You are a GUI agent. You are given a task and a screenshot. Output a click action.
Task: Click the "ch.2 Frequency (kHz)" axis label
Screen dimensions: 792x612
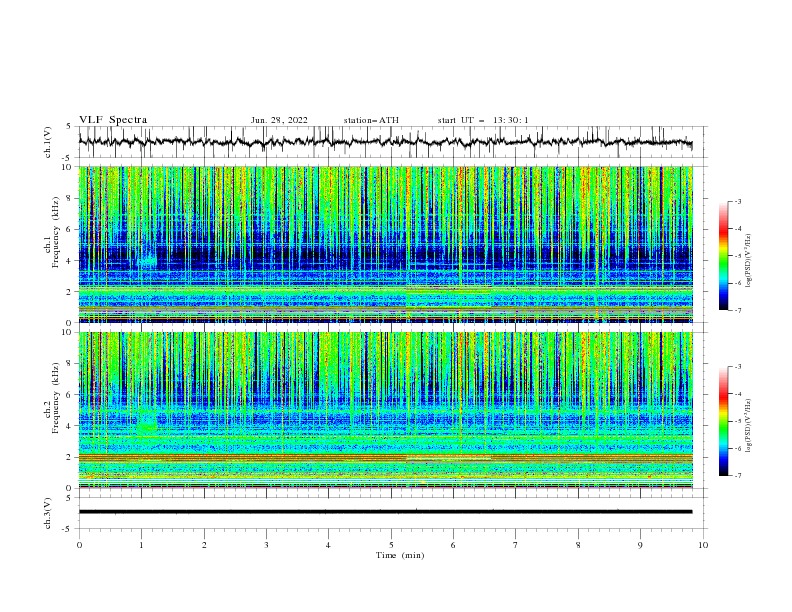tap(52, 398)
